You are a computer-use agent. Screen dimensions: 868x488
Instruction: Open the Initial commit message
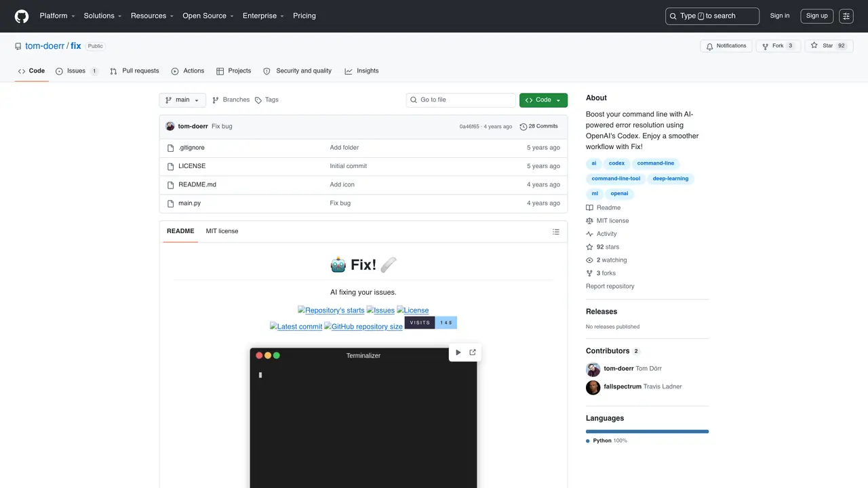pos(349,166)
